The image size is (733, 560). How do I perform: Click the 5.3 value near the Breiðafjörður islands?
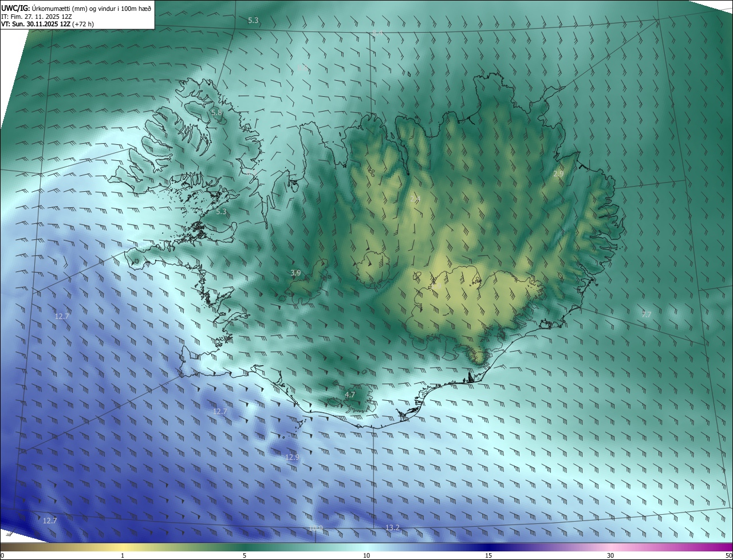pyautogui.click(x=221, y=212)
